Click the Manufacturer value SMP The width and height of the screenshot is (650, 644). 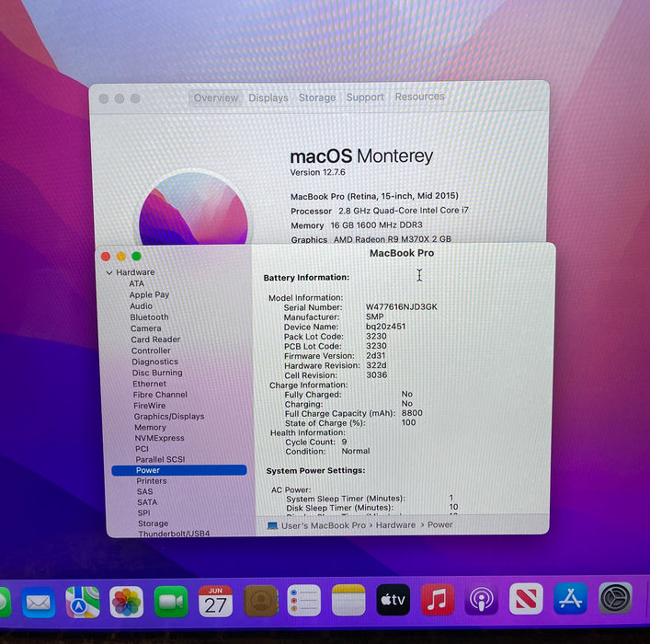click(x=374, y=316)
